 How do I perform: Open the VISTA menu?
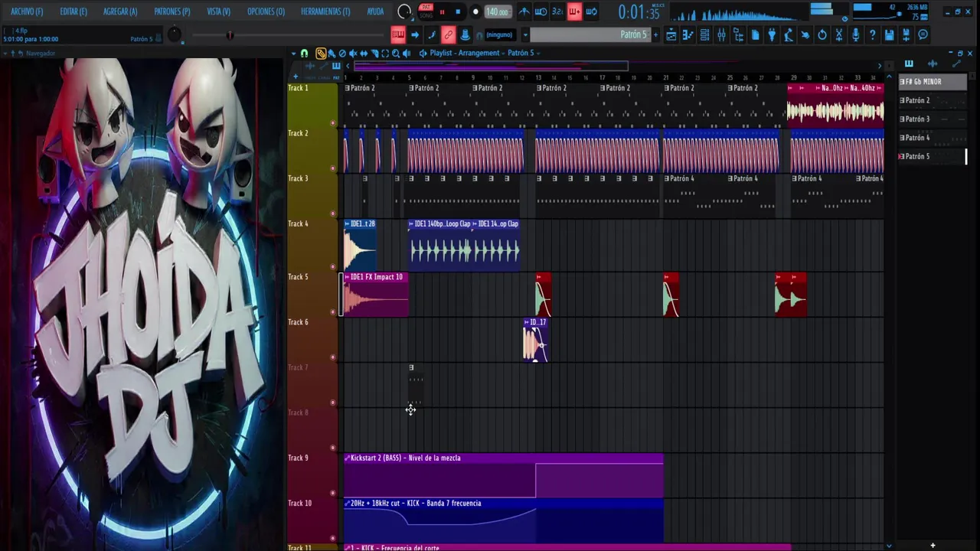click(x=219, y=11)
